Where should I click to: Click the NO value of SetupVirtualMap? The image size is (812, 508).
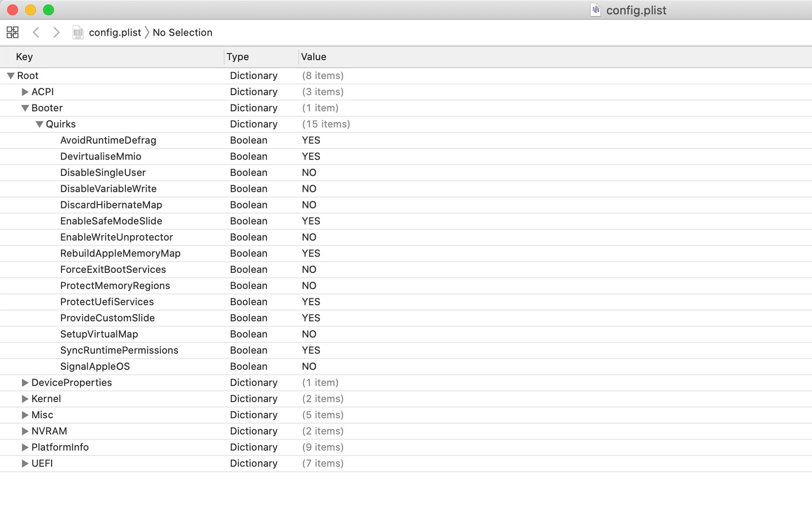(x=309, y=334)
